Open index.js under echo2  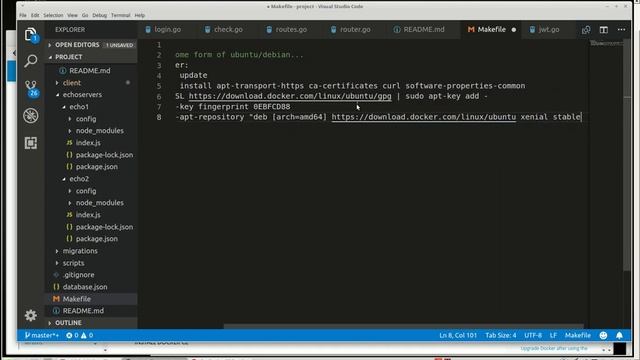tap(91, 215)
